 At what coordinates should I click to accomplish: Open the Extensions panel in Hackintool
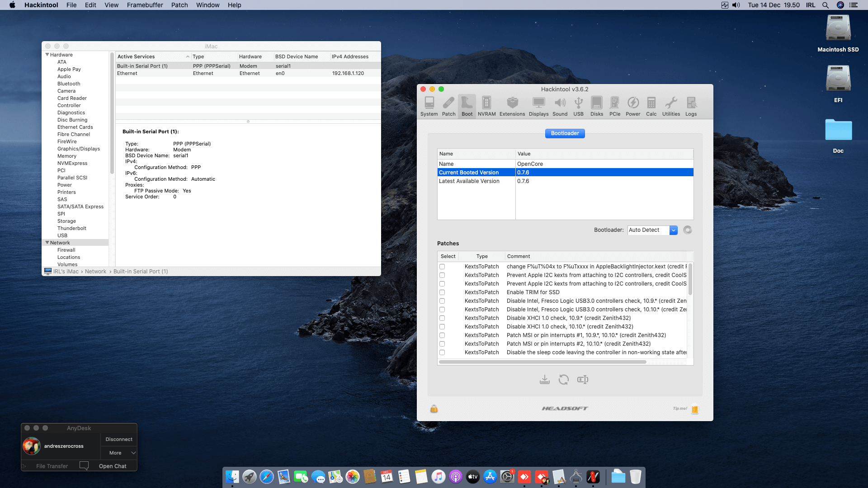pyautogui.click(x=512, y=106)
